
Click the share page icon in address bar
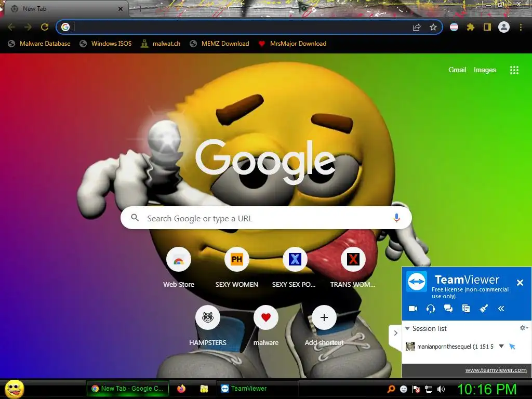(417, 27)
